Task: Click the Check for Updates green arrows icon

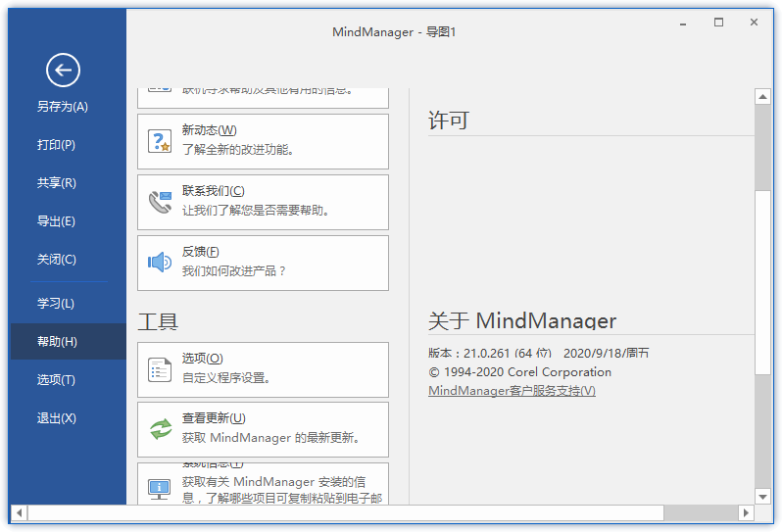Action: (159, 429)
